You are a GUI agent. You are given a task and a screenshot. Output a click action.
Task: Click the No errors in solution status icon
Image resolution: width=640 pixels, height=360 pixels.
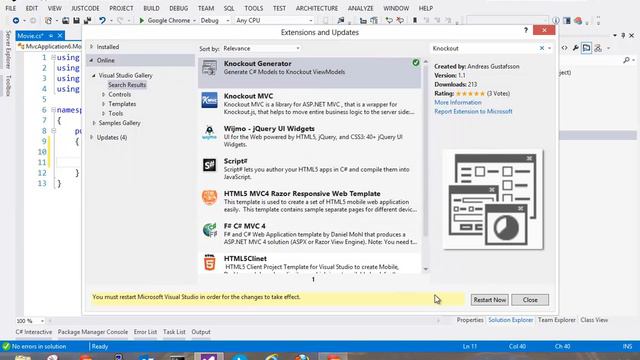click(x=6, y=346)
